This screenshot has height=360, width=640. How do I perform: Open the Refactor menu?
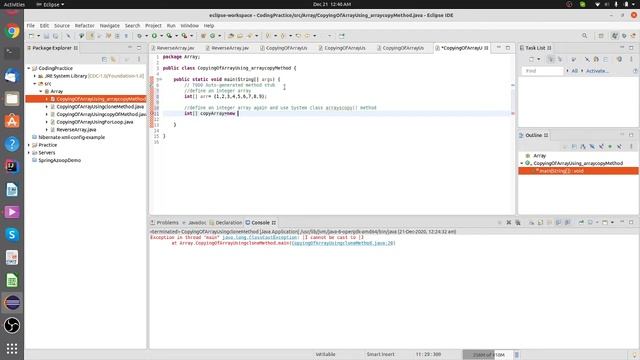tap(84, 26)
